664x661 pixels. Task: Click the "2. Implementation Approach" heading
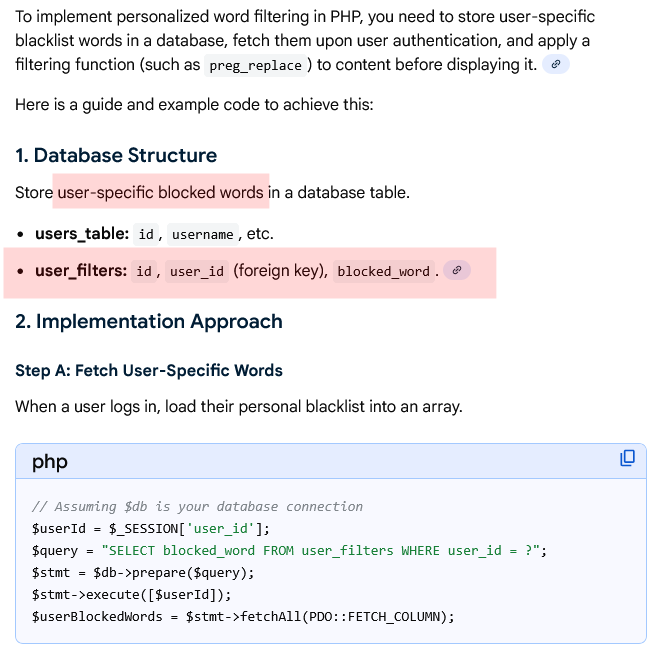[x=149, y=321]
